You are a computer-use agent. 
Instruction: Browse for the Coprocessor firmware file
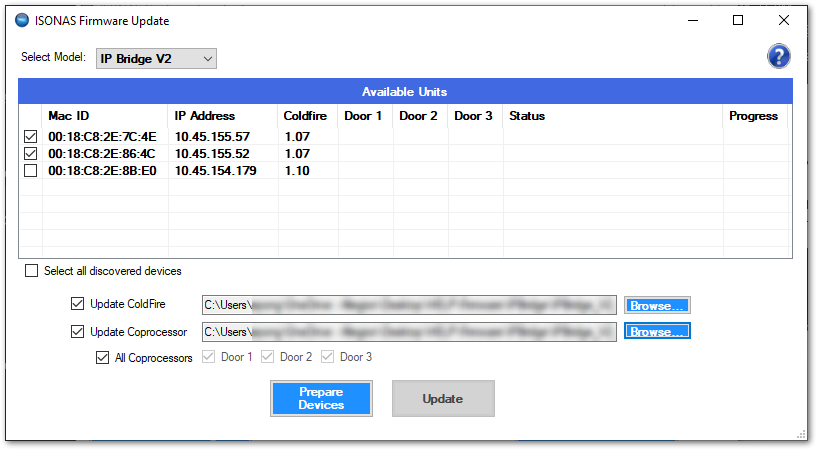click(657, 332)
